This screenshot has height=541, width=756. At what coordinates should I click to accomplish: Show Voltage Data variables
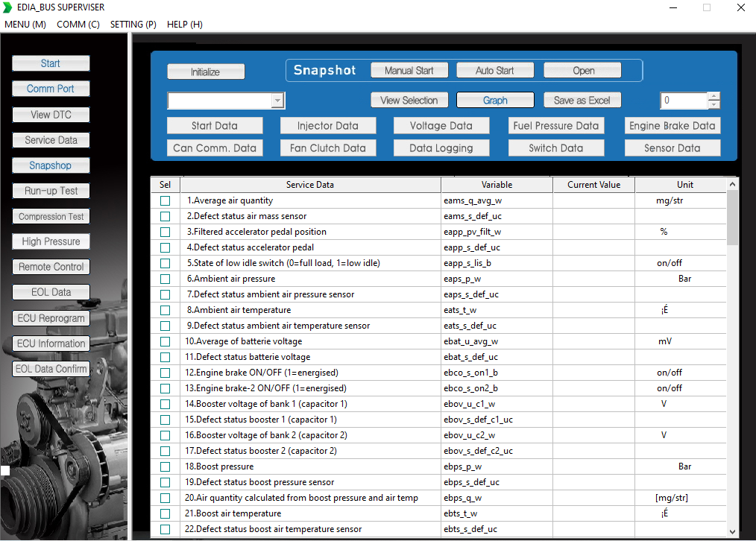(441, 126)
